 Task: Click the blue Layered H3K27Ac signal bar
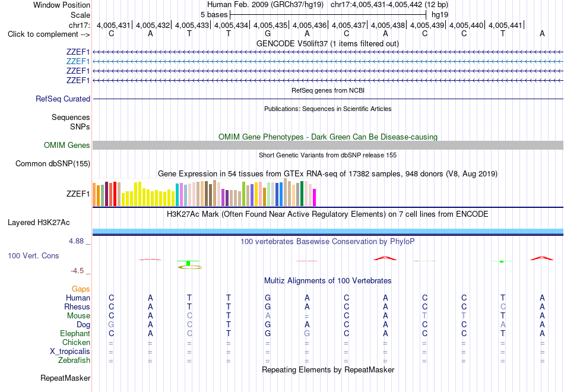[x=328, y=230]
